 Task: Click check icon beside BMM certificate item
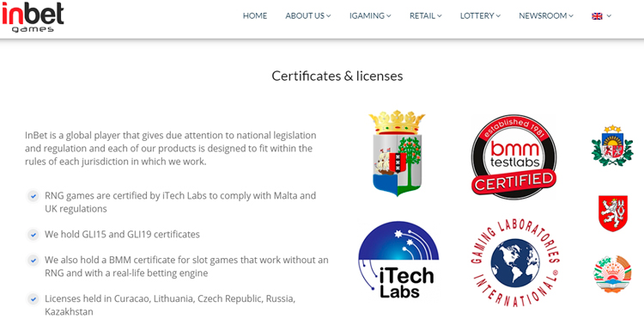(33, 261)
